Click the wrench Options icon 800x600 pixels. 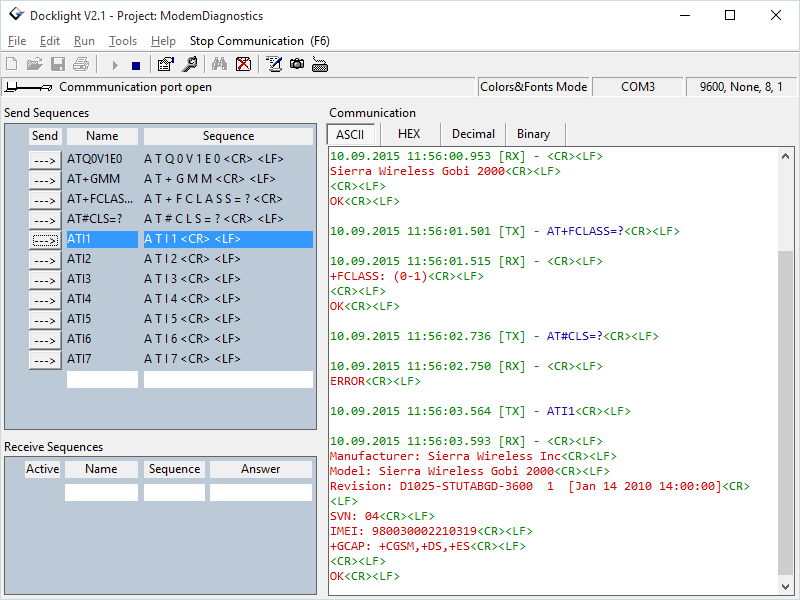click(x=189, y=65)
